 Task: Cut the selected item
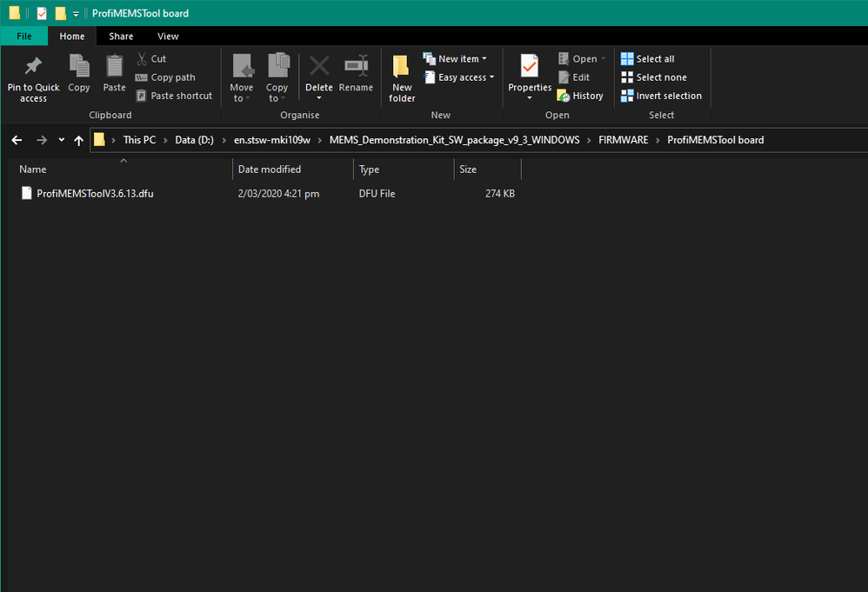pos(151,58)
